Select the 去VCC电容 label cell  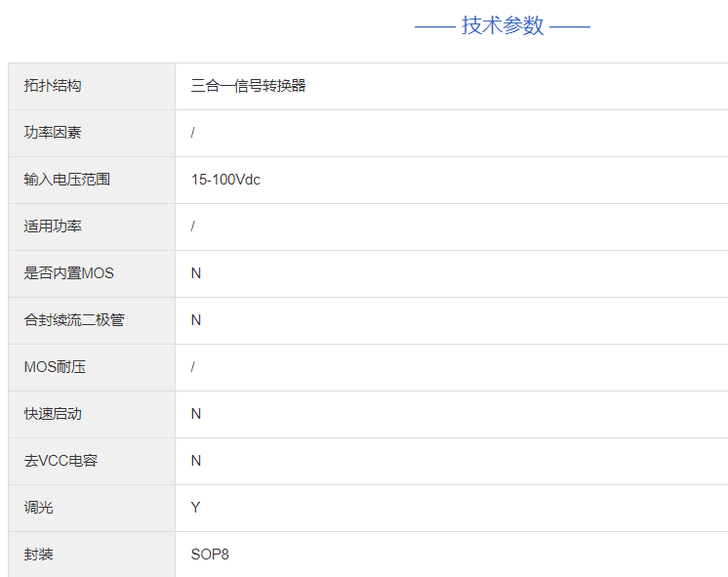click(x=61, y=461)
